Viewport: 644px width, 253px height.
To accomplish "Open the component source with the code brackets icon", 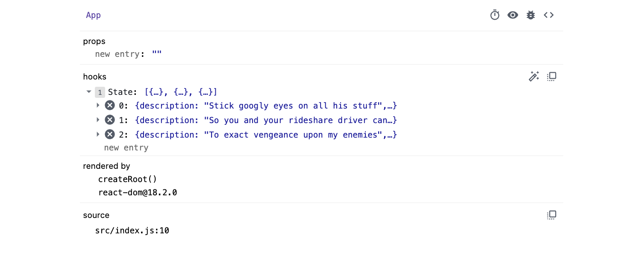I will pyautogui.click(x=548, y=15).
